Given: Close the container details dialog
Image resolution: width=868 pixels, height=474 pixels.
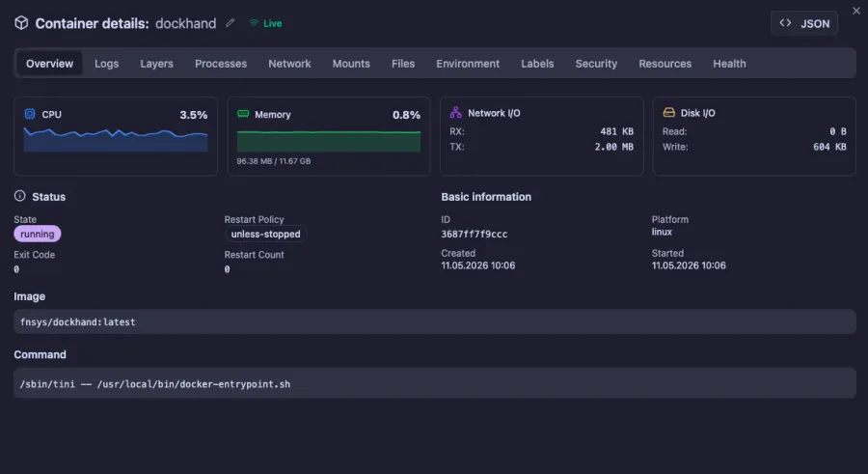Looking at the screenshot, I should point(856,11).
